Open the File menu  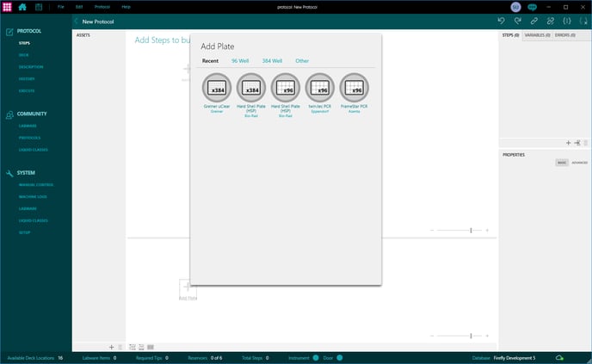click(x=61, y=7)
